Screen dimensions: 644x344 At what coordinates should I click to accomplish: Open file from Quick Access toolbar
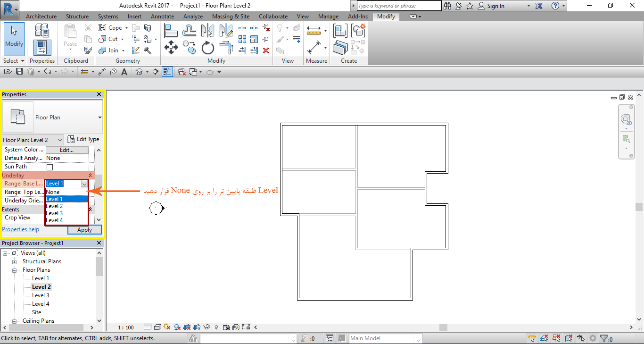pyautogui.click(x=8, y=72)
